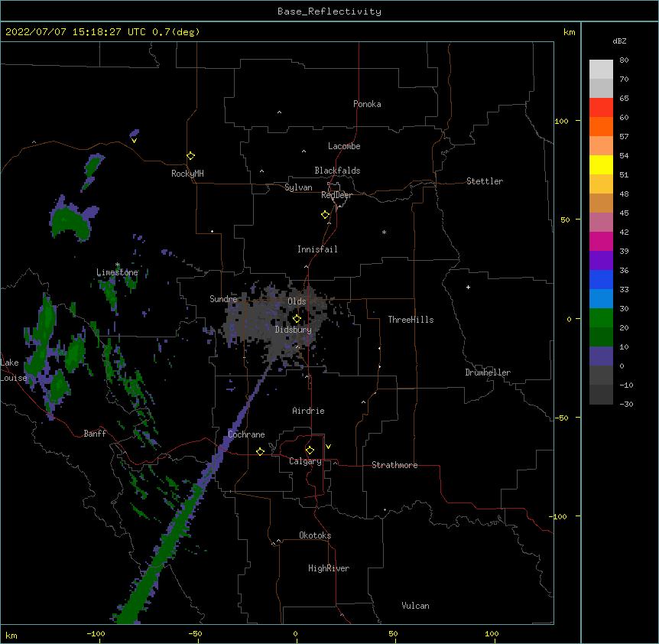Click the Blackfalds label
This screenshot has height=644, width=659.
coord(337,171)
